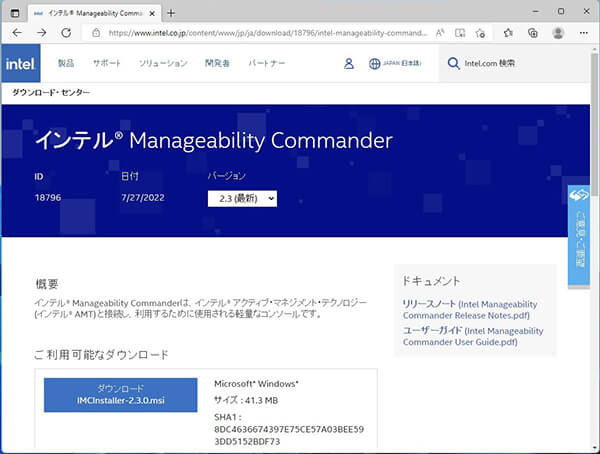600x454 pixels.
Task: Open the ソリューション menu
Action: coord(163,63)
